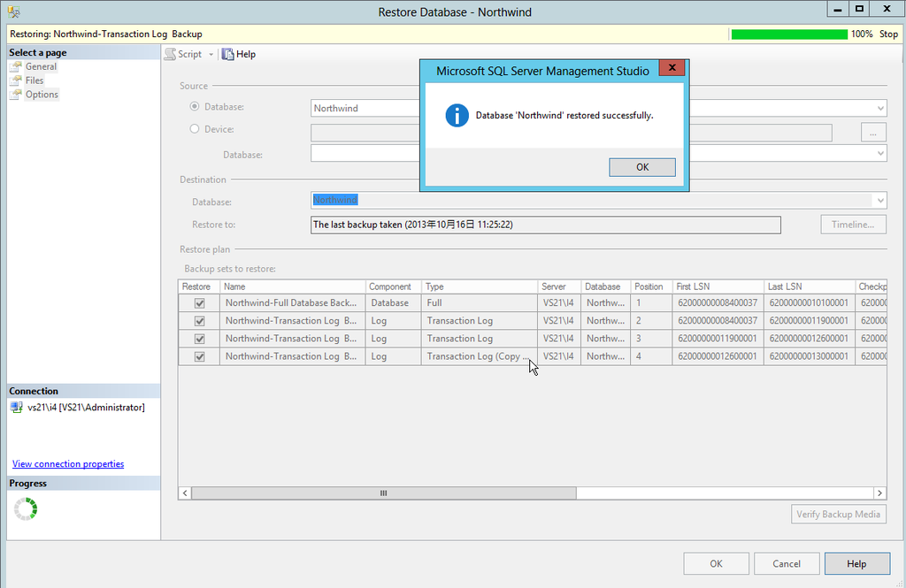Screen dimensions: 906x588
Task: Click the Options page icon
Action: coord(16,95)
